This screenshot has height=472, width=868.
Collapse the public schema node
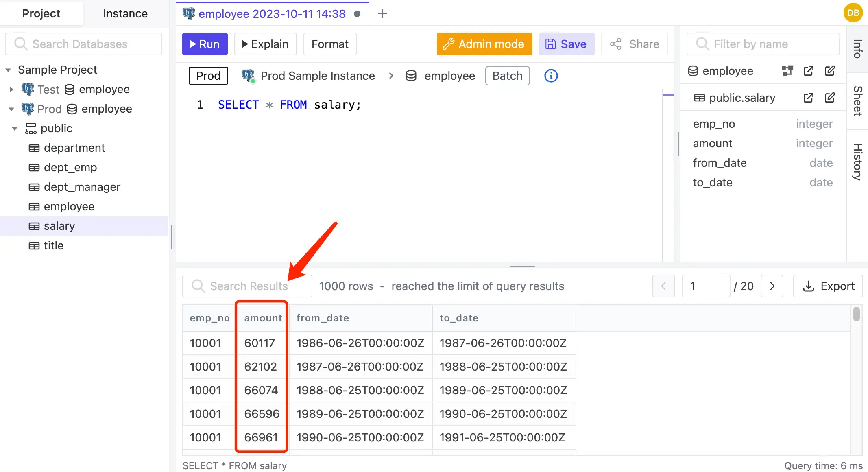[x=15, y=128]
